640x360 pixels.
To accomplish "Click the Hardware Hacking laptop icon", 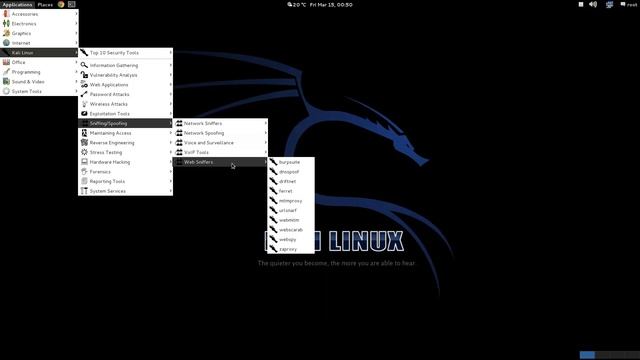I will pos(84,162).
